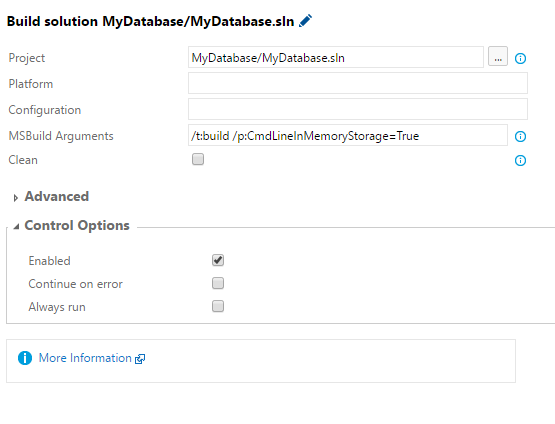Focus the Project path input field
555x424 pixels.
click(x=336, y=57)
